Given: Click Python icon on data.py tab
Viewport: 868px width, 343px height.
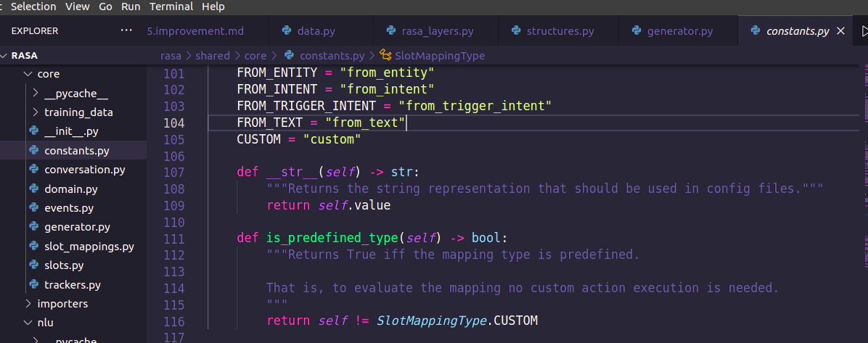Looking at the screenshot, I should [x=286, y=30].
